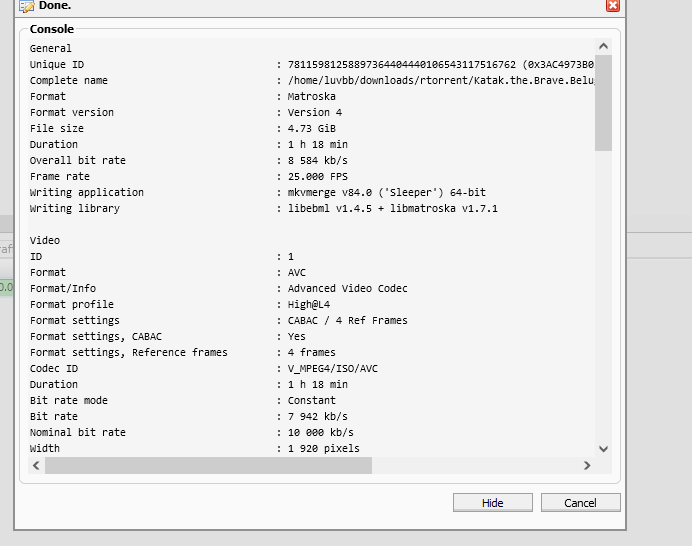Image resolution: width=692 pixels, height=546 pixels.
Task: Click the horizontal scrollbar left arrow
Action: pos(36,466)
